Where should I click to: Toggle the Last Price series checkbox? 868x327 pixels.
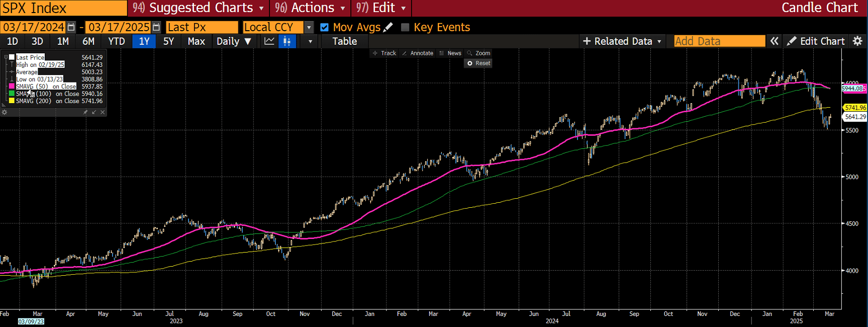pos(12,57)
